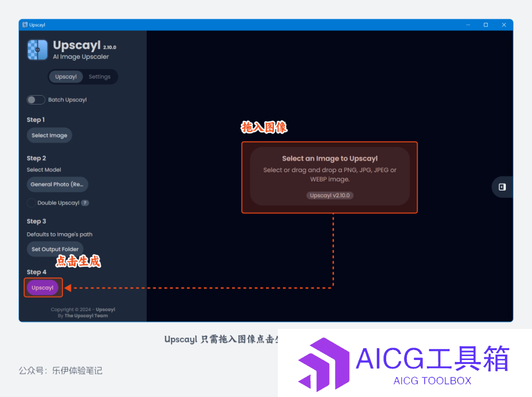Click the Select an Image to Upscayl drop area
Screen dimensions: 532x397
pyautogui.click(x=330, y=176)
